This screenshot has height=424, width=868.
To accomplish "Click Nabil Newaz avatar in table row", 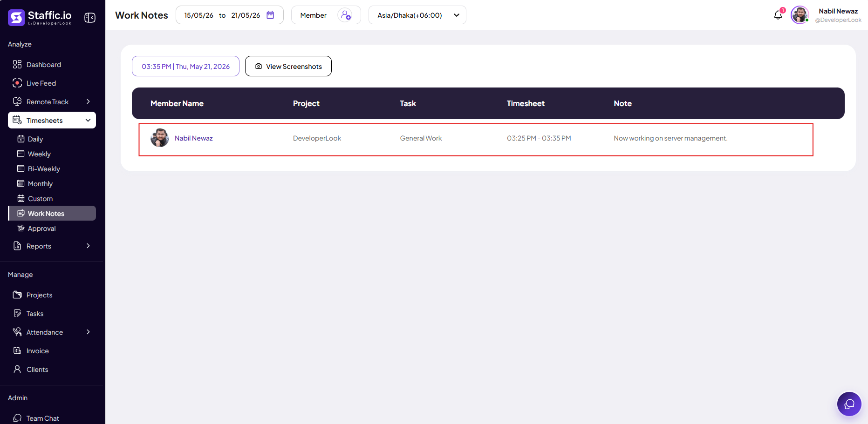I will click(160, 138).
